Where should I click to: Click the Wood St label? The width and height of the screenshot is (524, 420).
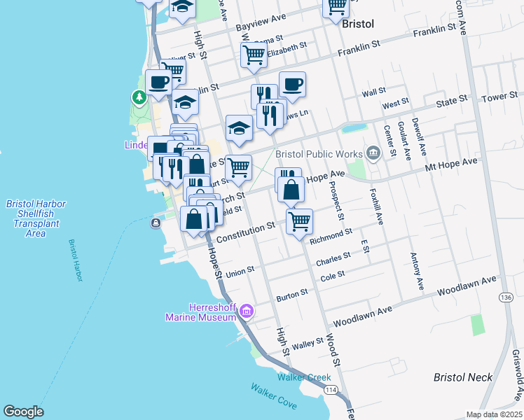click(x=333, y=349)
